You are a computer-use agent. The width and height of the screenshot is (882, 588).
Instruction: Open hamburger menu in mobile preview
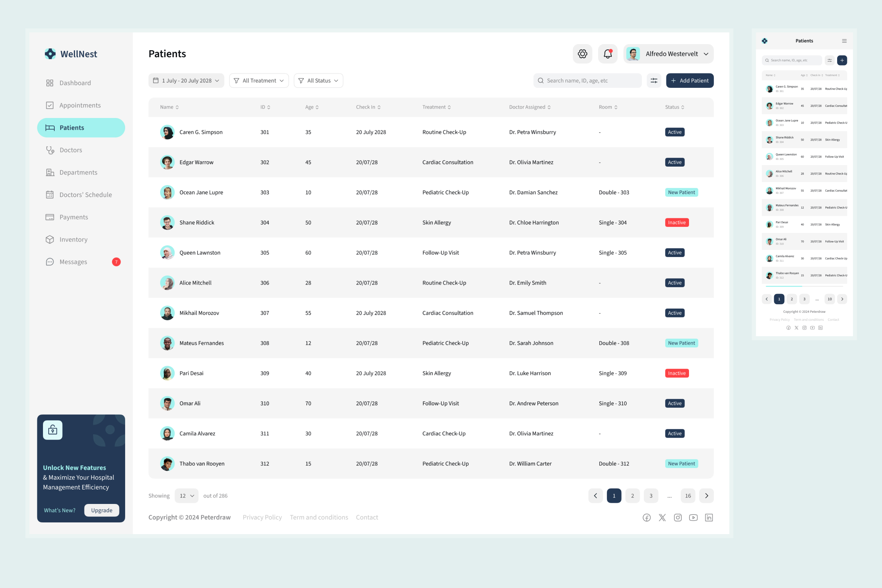(x=844, y=41)
